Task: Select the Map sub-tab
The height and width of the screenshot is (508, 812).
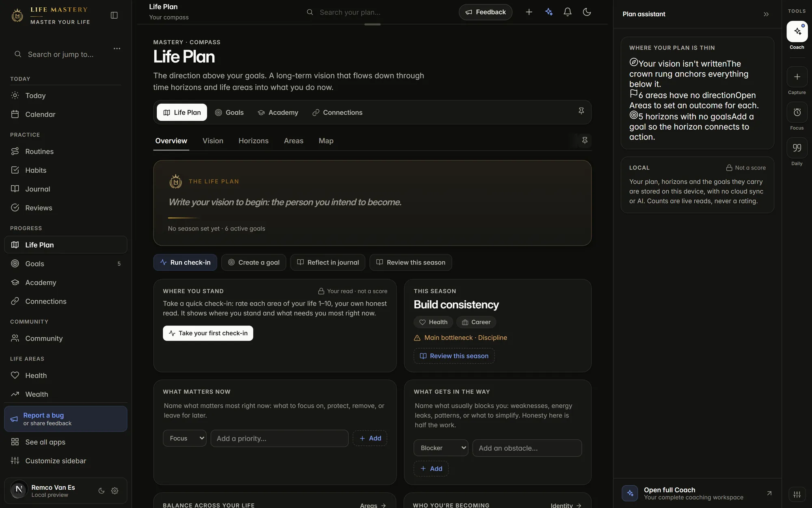Action: [326, 141]
